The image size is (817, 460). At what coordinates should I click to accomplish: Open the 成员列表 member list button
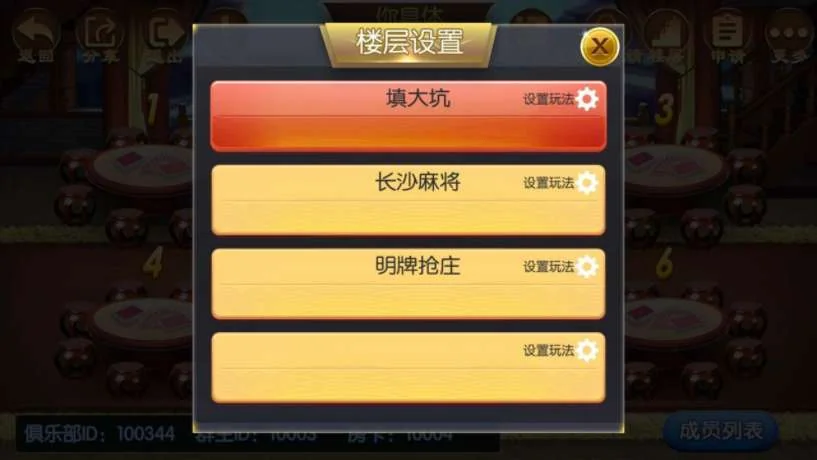coord(721,431)
